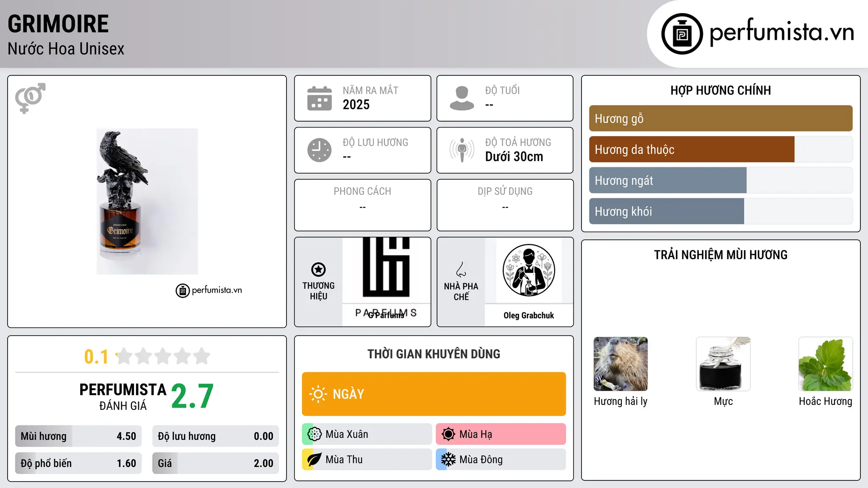Click the five-star rating row
Screen dimensions: 868x488
tap(163, 356)
